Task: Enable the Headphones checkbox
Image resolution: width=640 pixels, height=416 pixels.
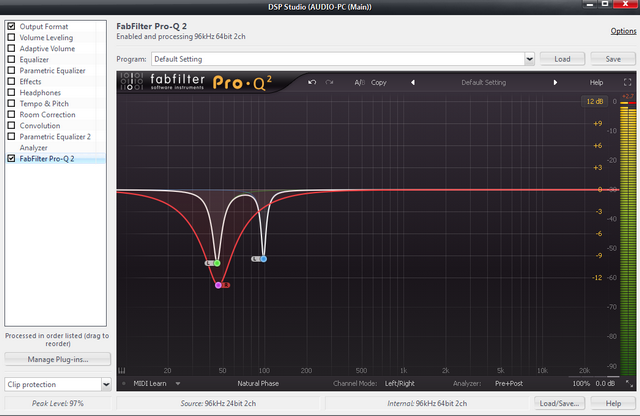Action: pos(11,92)
